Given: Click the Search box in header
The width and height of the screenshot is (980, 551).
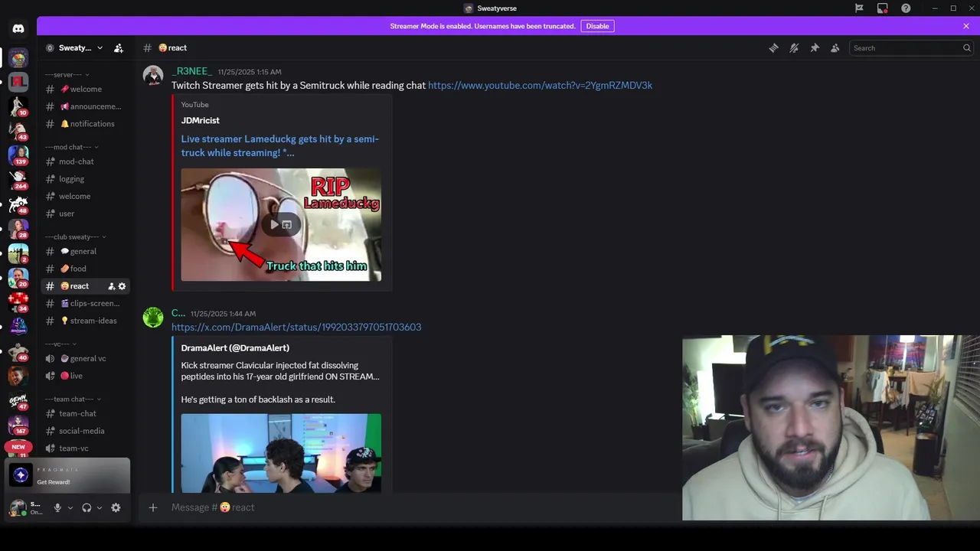Looking at the screenshot, I should [x=911, y=47].
